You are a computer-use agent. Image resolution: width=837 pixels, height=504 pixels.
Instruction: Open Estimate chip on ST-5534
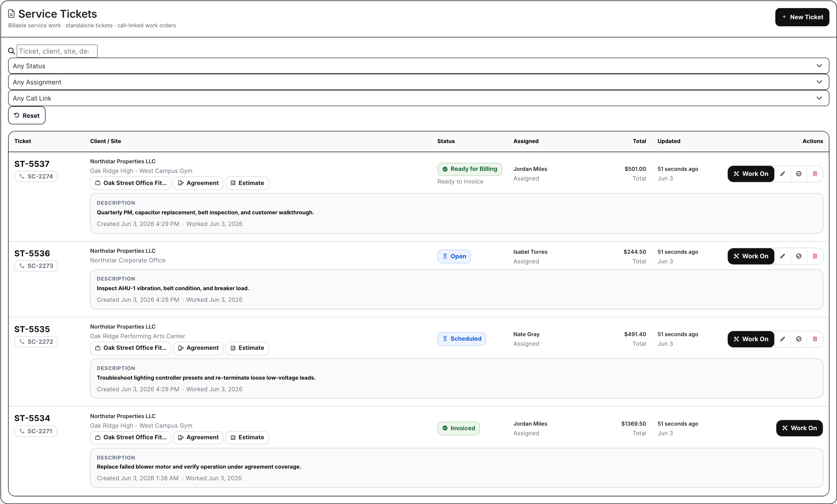point(247,438)
